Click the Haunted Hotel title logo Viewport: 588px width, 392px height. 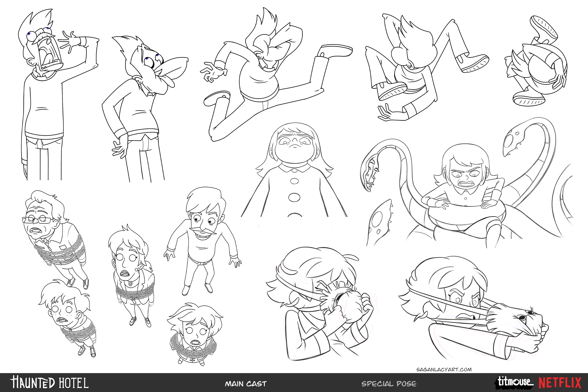tap(49, 382)
